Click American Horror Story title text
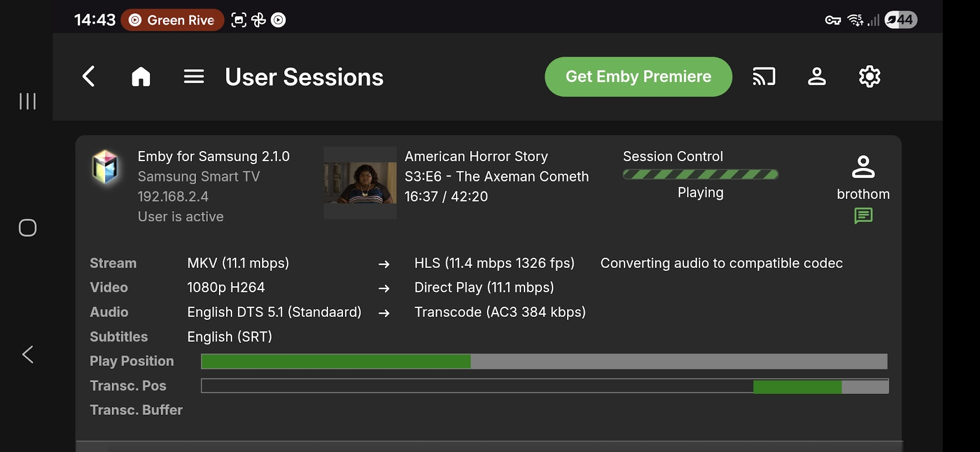This screenshot has height=452, width=980. click(x=476, y=156)
